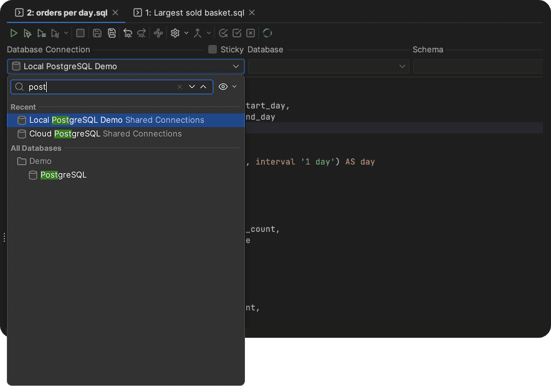Image resolution: width=551 pixels, height=392 pixels.
Task: Click the Commit checkbox icon
Action: [237, 33]
